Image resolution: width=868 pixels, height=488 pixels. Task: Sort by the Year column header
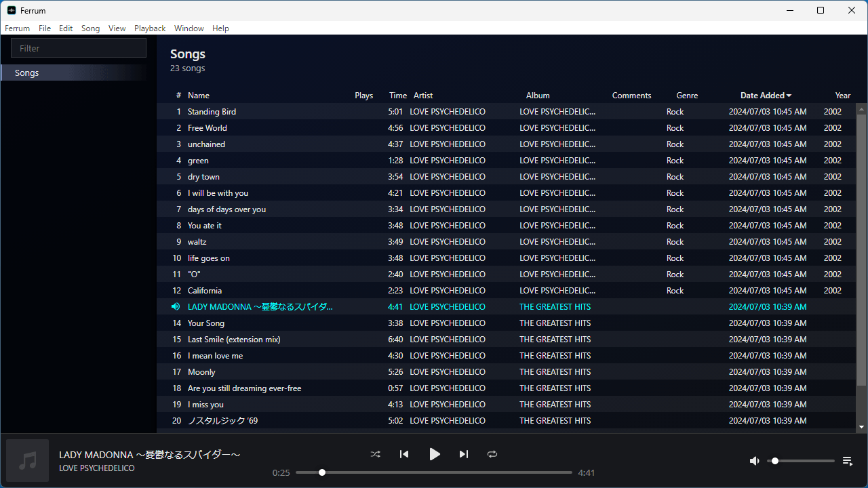tap(843, 96)
